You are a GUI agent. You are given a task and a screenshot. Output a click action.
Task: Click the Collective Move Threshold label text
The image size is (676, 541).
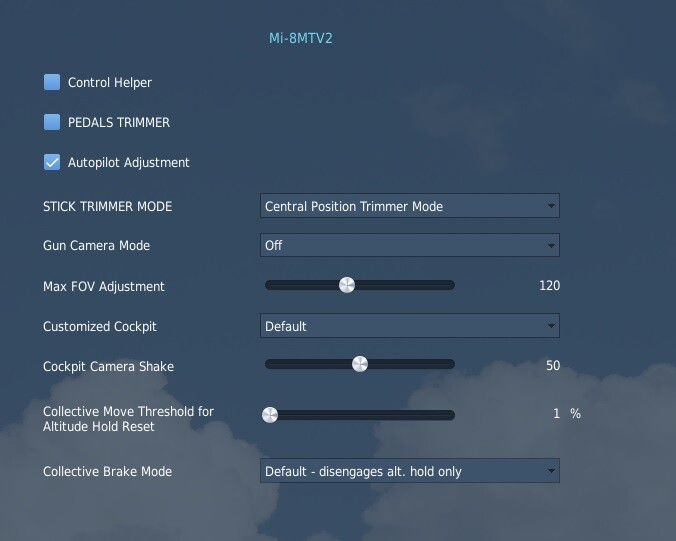128,419
